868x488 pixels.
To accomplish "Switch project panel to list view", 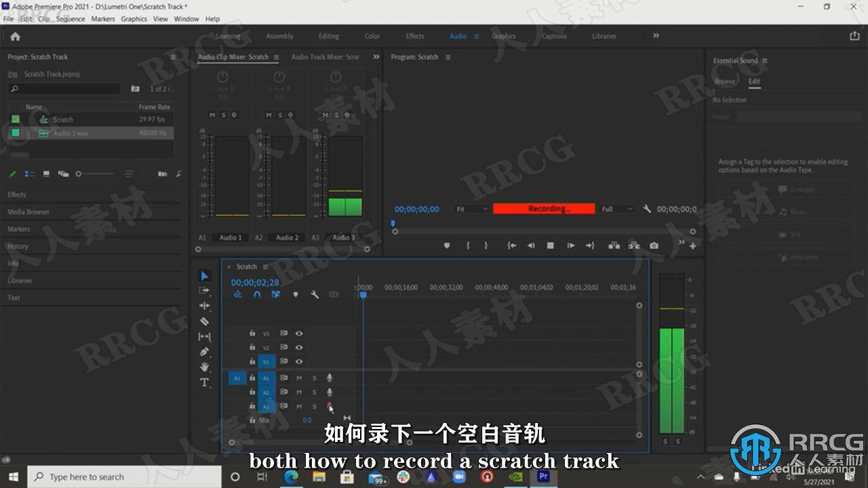I will [x=29, y=174].
